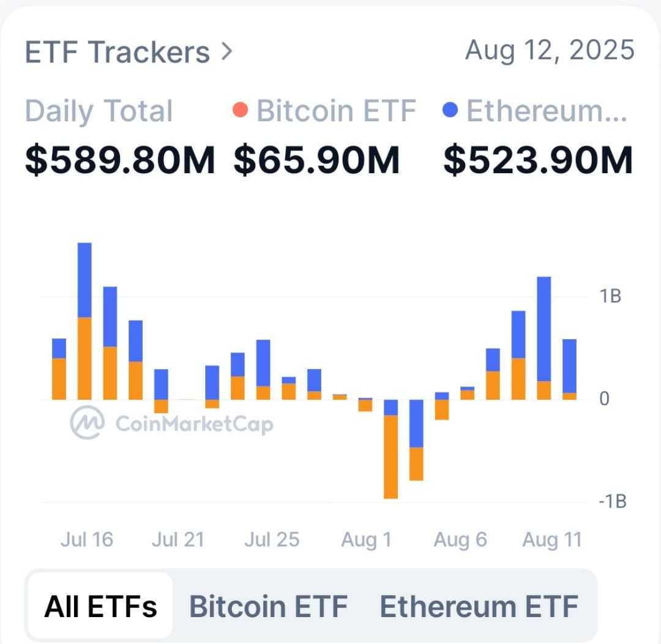The width and height of the screenshot is (661, 644).
Task: Click the orange Bitcoin ETF legend dot
Action: click(x=241, y=111)
